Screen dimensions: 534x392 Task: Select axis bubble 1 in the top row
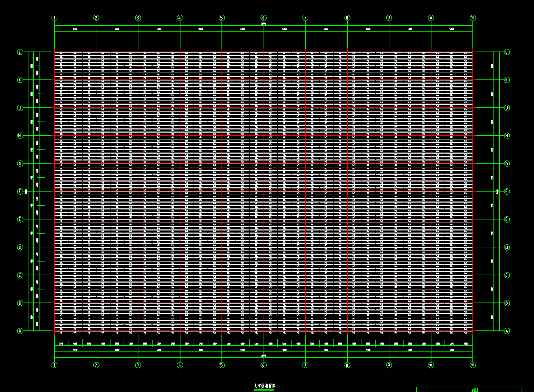(x=55, y=18)
